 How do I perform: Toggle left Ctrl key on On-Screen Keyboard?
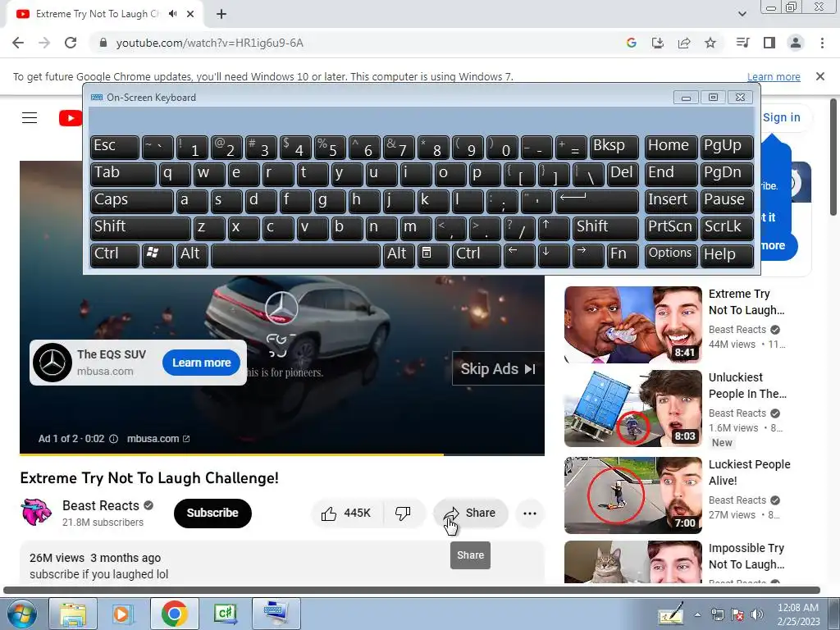[115, 255]
